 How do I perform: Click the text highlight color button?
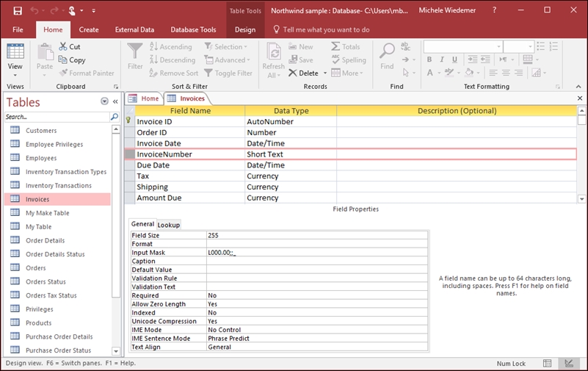pyautogui.click(x=449, y=73)
